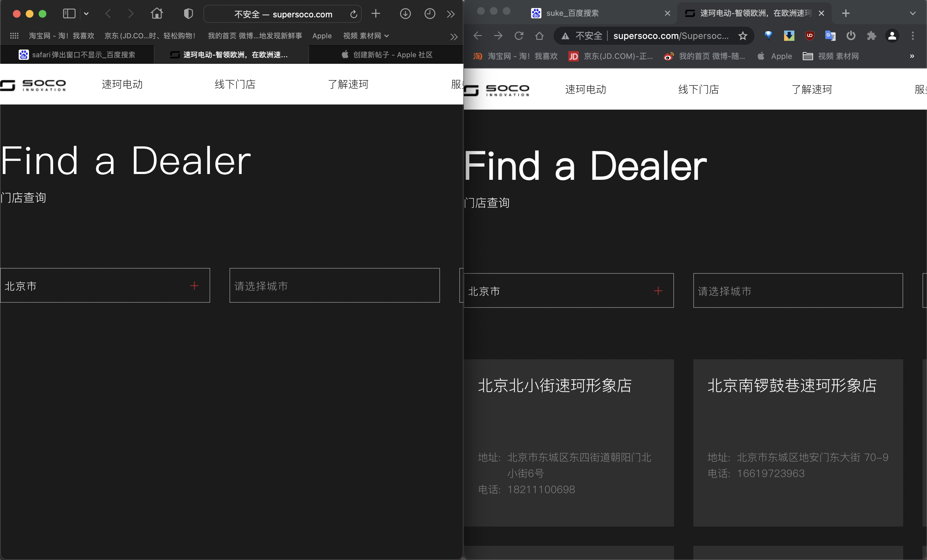
Task: Open 速珂电动 menu in Chrome page
Action: [586, 89]
